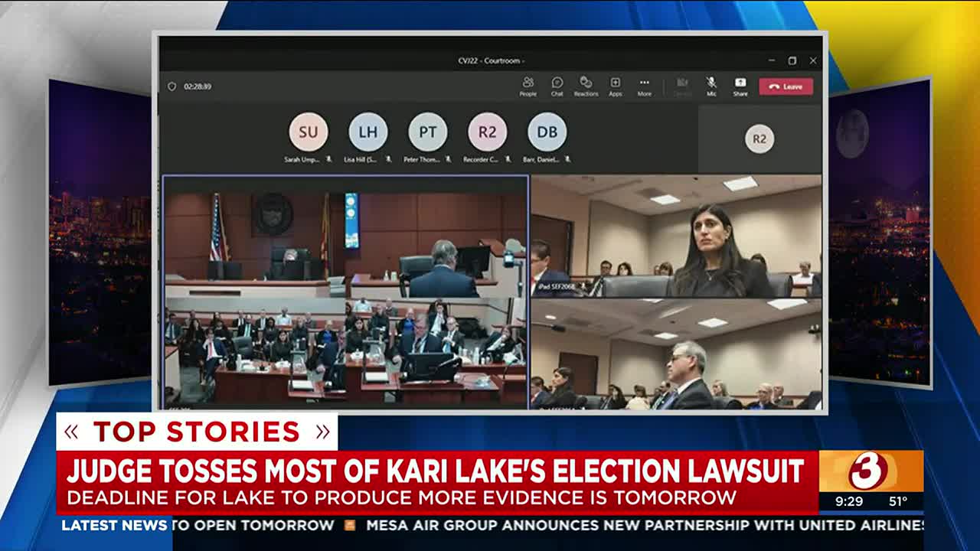The width and height of the screenshot is (980, 551).
Task: Select the R2 Recorder participant avatar
Action: tap(488, 132)
